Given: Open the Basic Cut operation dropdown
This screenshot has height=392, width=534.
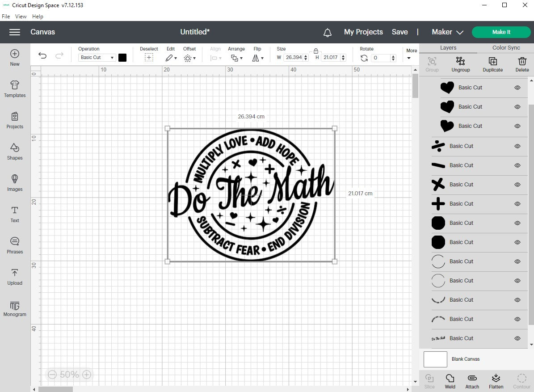Looking at the screenshot, I should click(x=97, y=58).
